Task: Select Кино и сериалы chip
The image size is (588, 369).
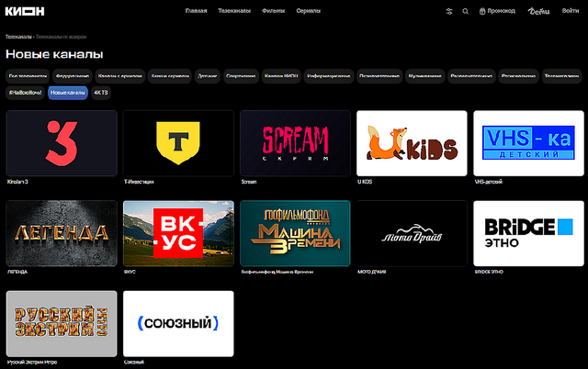Action: click(170, 76)
